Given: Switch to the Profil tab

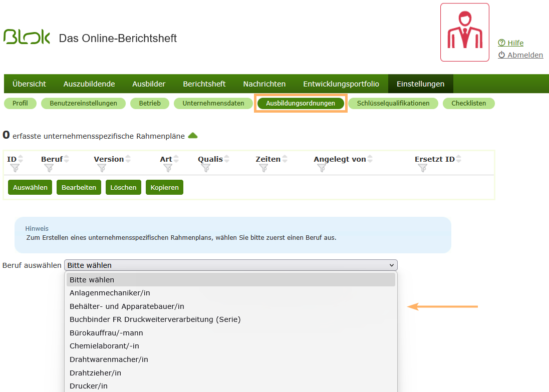Looking at the screenshot, I should click(x=20, y=103).
